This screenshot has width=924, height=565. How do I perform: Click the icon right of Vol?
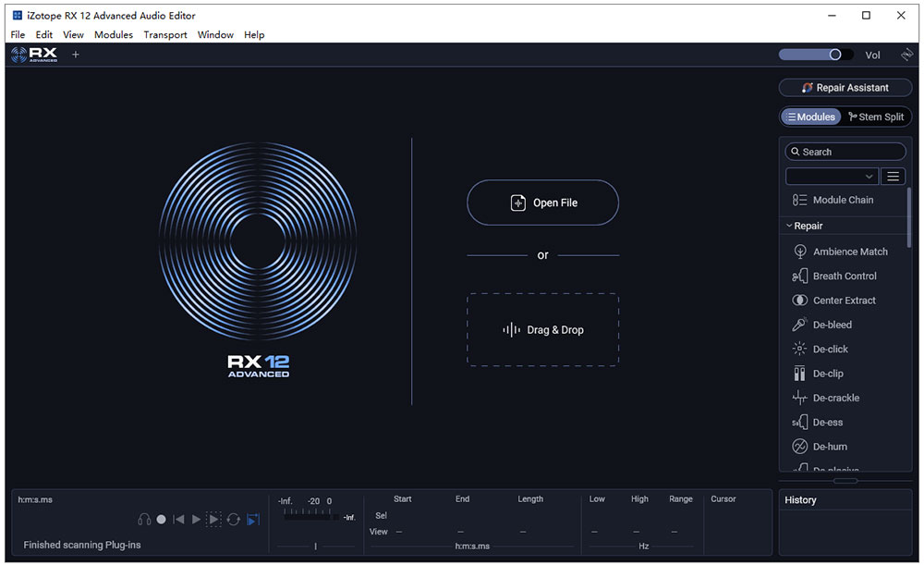click(907, 55)
